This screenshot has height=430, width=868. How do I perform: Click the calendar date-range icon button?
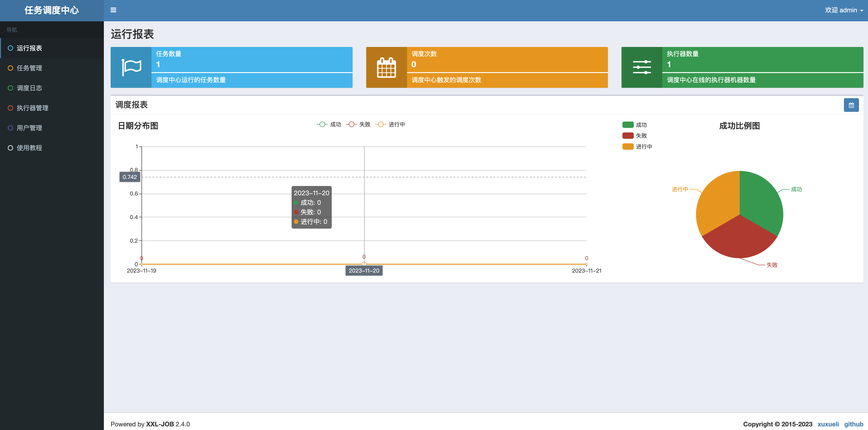click(851, 105)
